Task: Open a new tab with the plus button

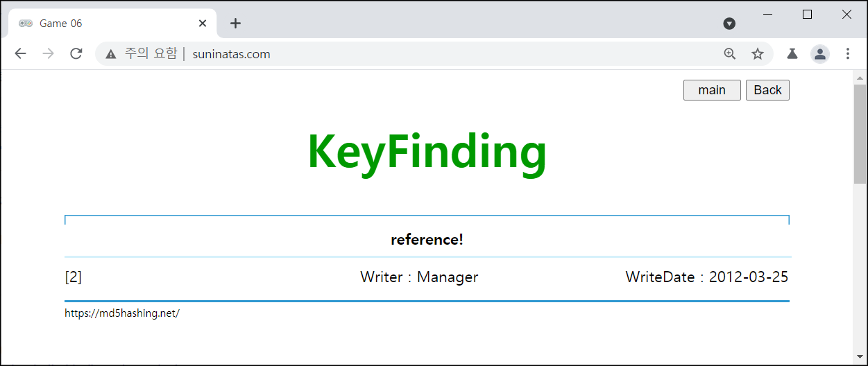Action: pyautogui.click(x=235, y=23)
